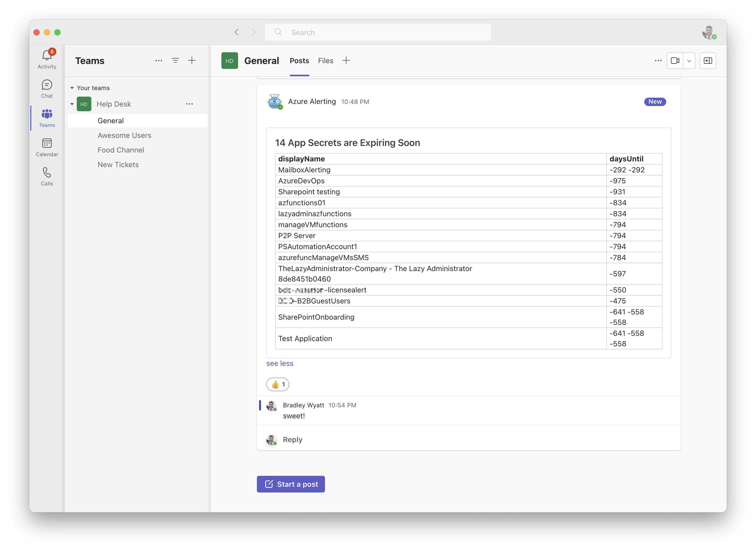
Task: Toggle the thumbs up reaction
Action: (x=278, y=384)
